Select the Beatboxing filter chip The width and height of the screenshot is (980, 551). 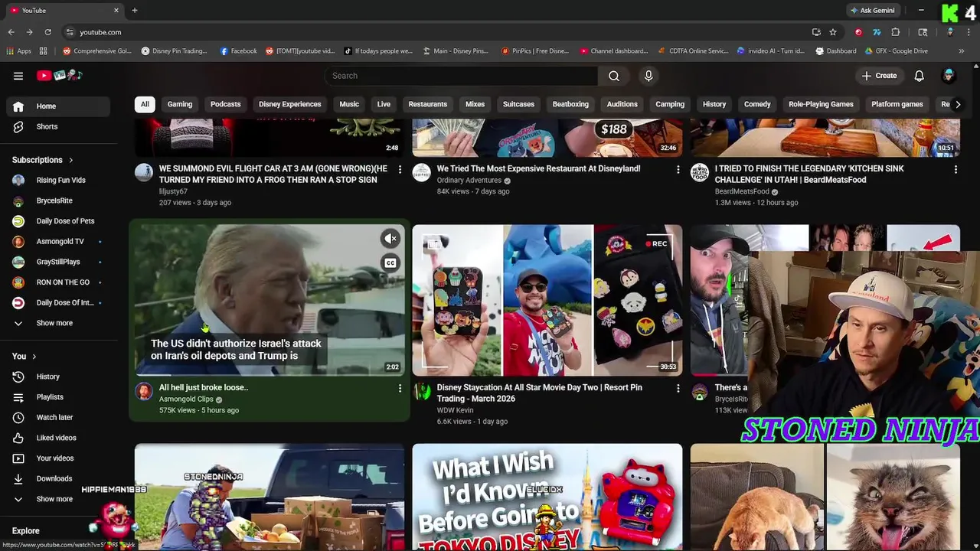(570, 104)
